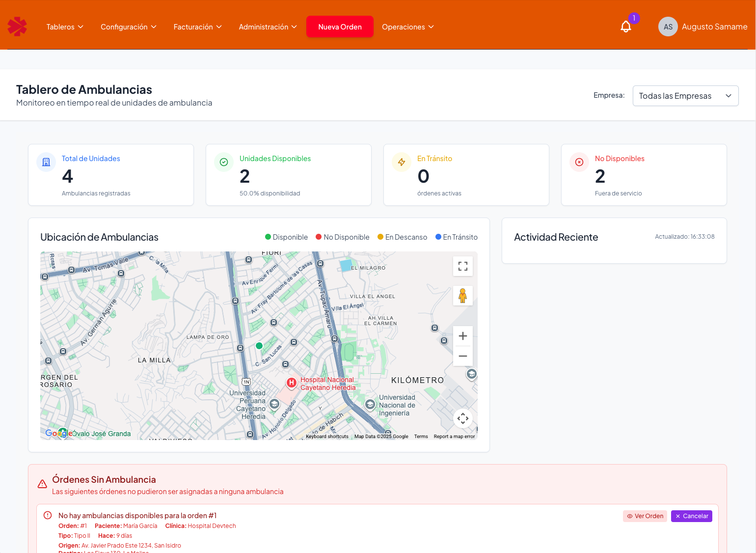Toggle map fullscreen view
Viewport: 756px width, 553px height.
[463, 266]
